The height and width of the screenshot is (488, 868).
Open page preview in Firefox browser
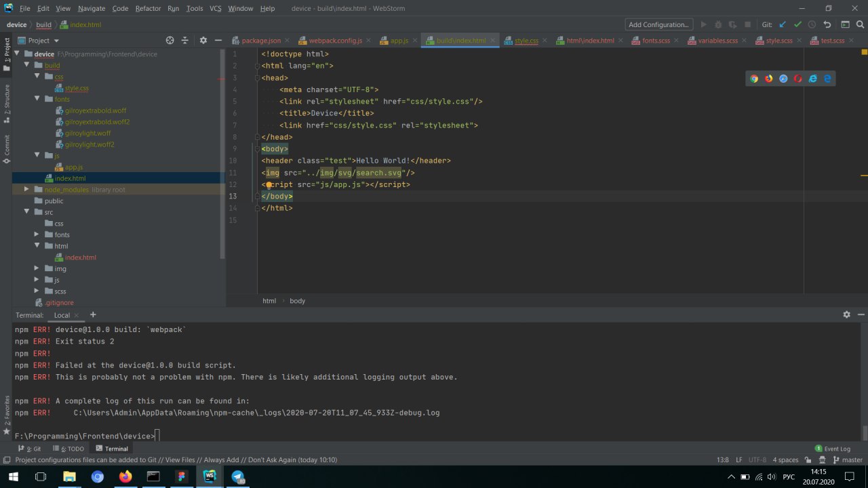pos(769,79)
